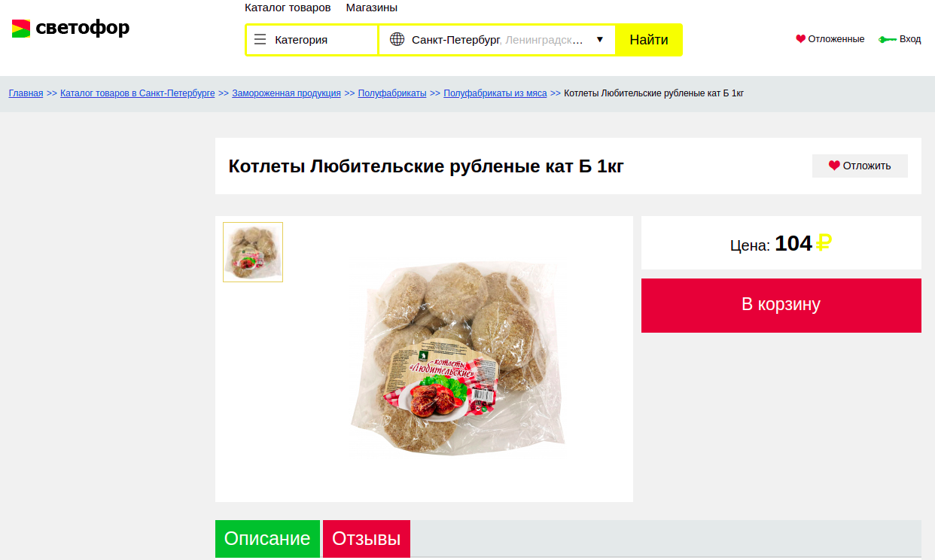Click the large cutlets product photo
This screenshot has width=935, height=560.
pyautogui.click(x=458, y=358)
